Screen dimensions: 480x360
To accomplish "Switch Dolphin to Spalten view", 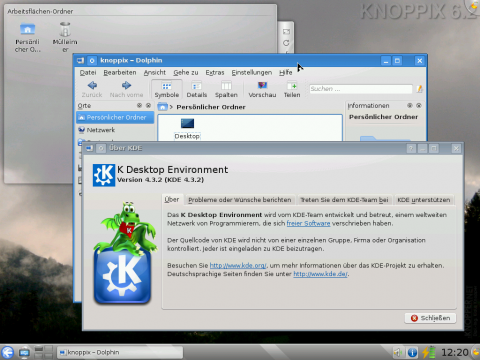I will (226, 89).
